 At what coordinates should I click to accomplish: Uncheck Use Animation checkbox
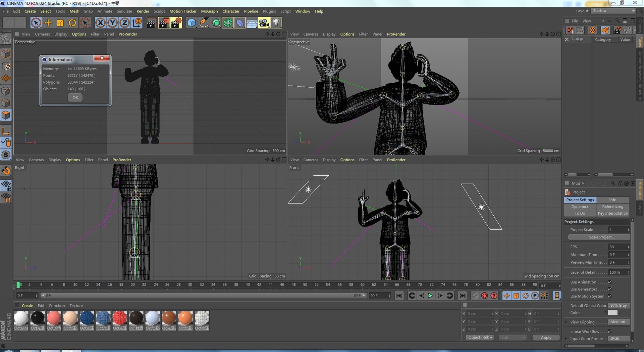(x=610, y=282)
